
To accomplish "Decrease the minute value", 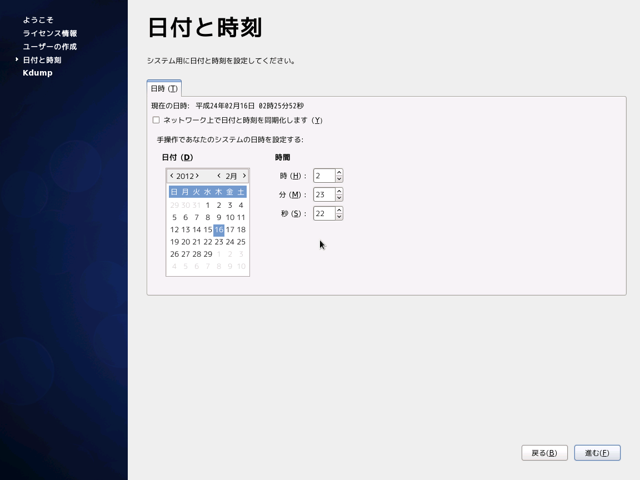I will tap(339, 198).
